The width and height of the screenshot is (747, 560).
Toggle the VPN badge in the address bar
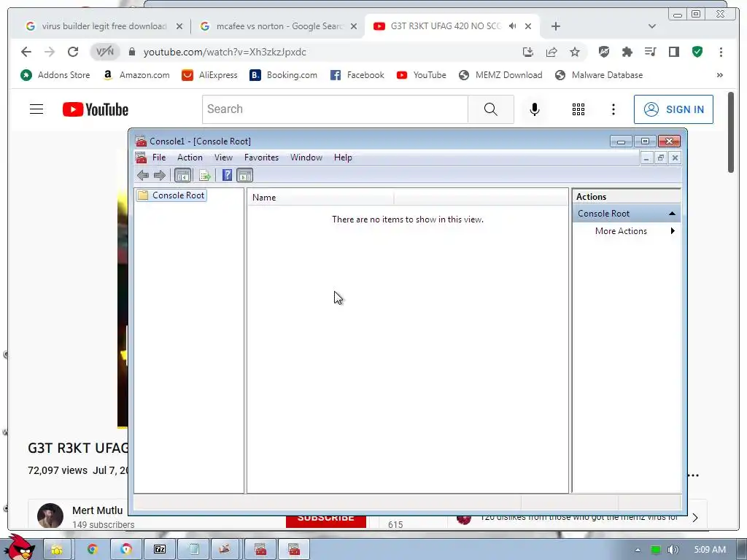click(105, 52)
